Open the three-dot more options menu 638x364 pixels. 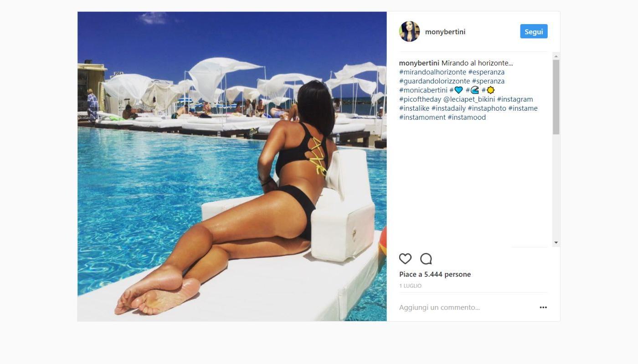[543, 308]
